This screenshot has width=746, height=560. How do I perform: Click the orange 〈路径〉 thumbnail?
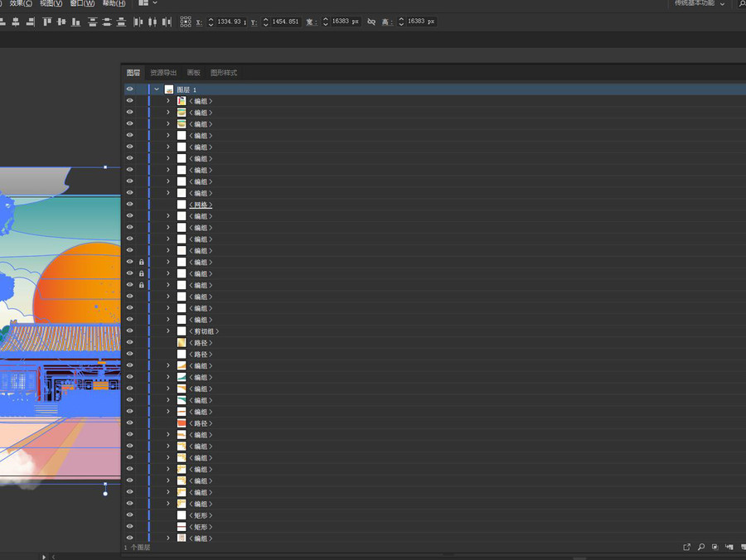[x=182, y=423]
